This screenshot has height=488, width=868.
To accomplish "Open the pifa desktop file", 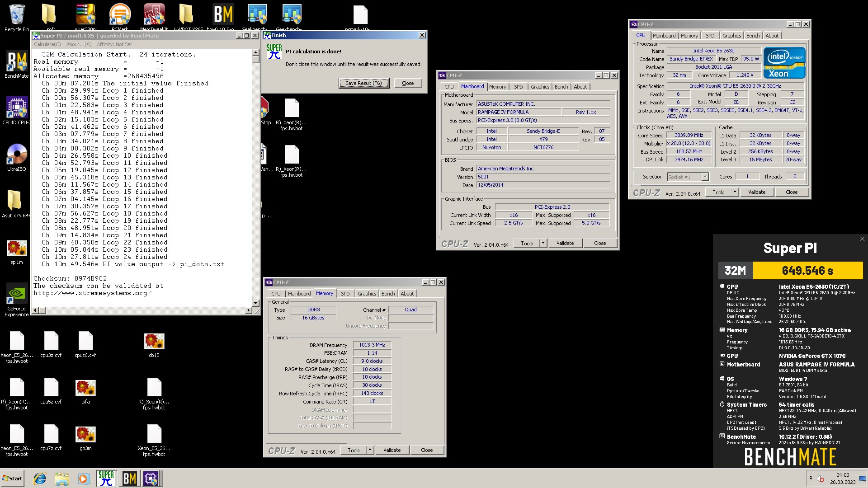I will [x=85, y=392].
